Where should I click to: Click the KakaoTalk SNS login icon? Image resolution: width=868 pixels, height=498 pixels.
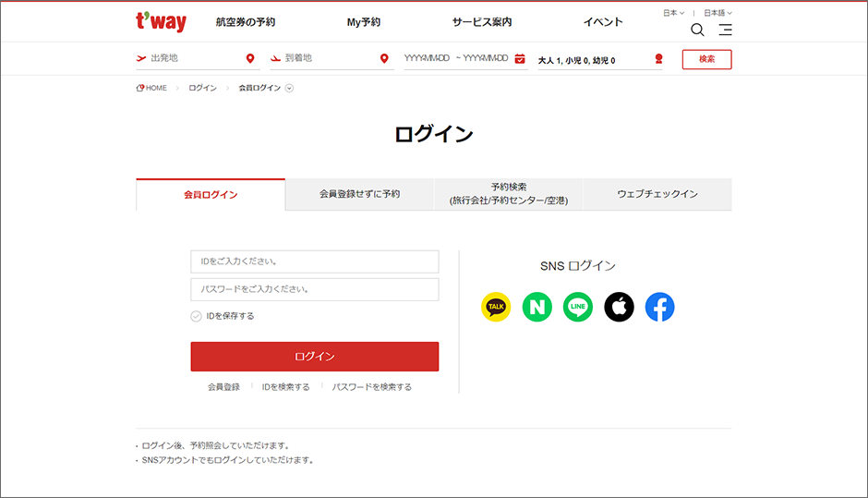(496, 307)
